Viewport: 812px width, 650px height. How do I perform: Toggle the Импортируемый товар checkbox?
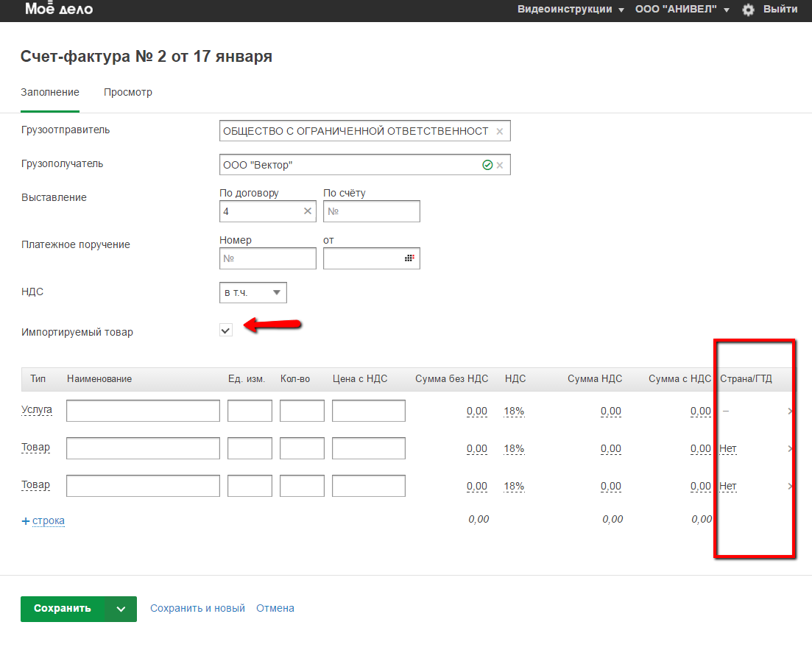(226, 331)
